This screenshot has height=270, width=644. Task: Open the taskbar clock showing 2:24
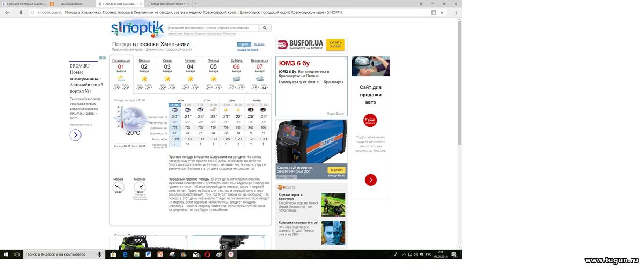point(441,254)
